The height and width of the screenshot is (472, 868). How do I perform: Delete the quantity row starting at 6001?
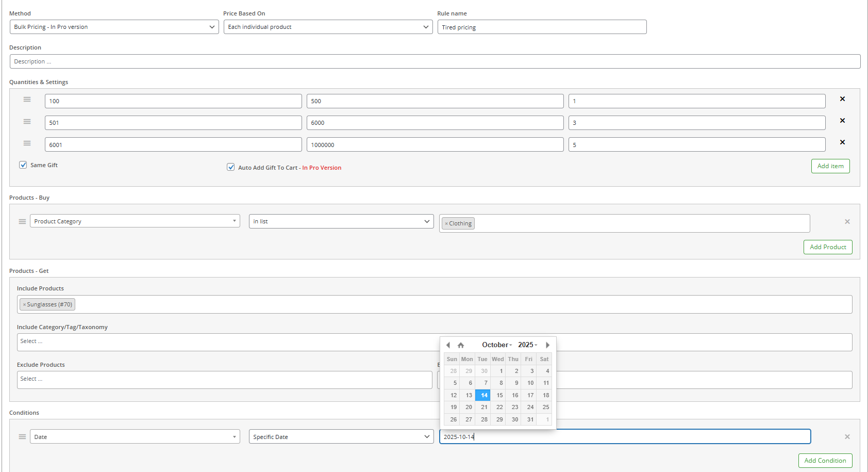(x=842, y=142)
